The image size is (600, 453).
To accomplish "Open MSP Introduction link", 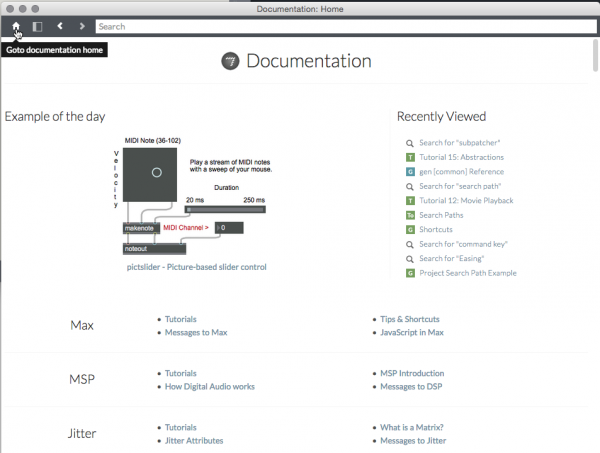I will (412, 373).
